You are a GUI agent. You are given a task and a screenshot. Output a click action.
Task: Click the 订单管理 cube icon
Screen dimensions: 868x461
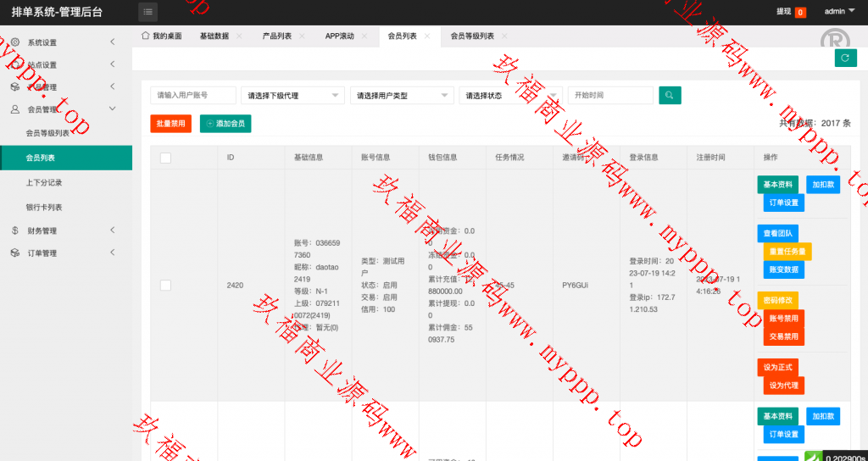(x=15, y=253)
